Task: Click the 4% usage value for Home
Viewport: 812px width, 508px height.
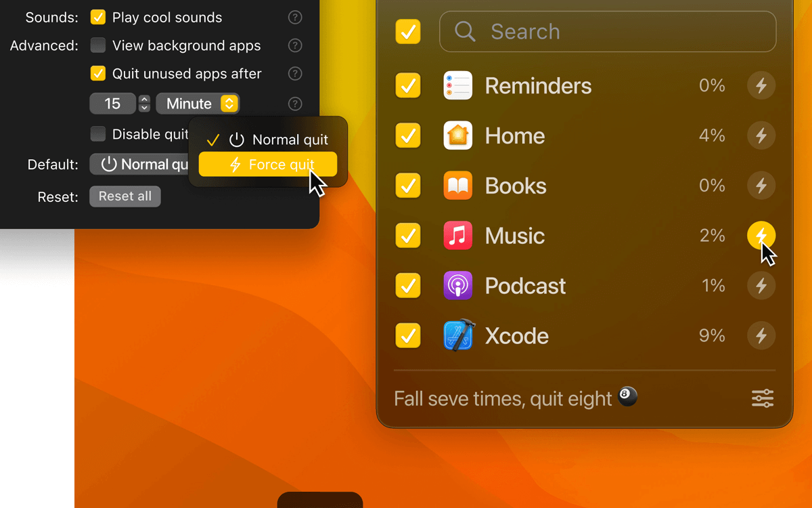Action: (712, 135)
